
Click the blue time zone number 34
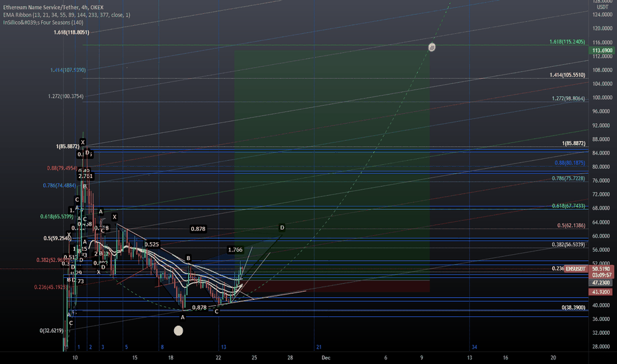point(474,347)
